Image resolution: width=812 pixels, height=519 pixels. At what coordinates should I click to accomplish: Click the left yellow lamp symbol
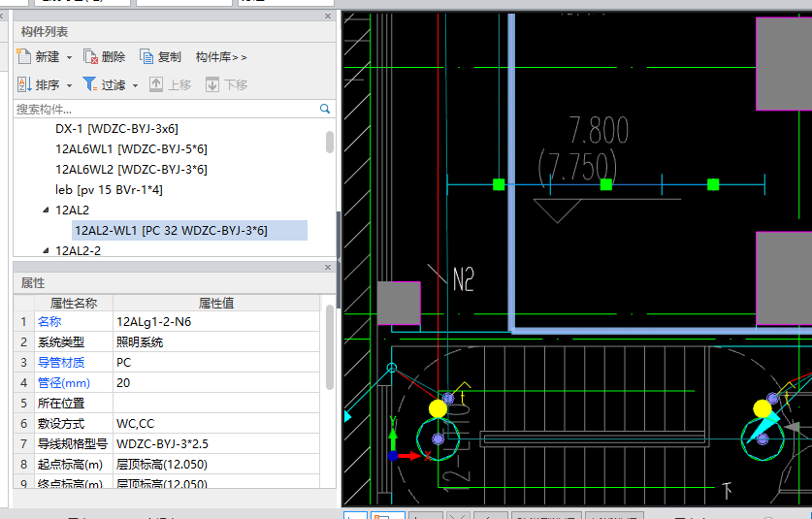[x=438, y=408]
